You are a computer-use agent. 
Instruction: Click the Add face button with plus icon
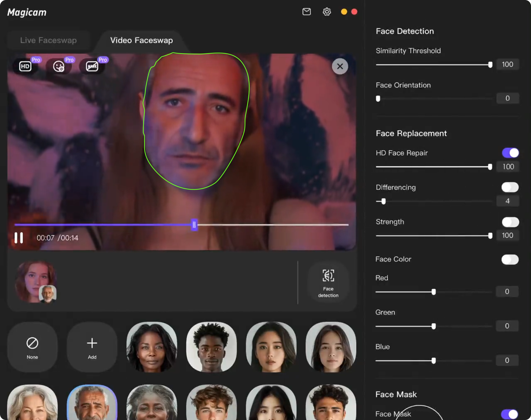(x=92, y=347)
